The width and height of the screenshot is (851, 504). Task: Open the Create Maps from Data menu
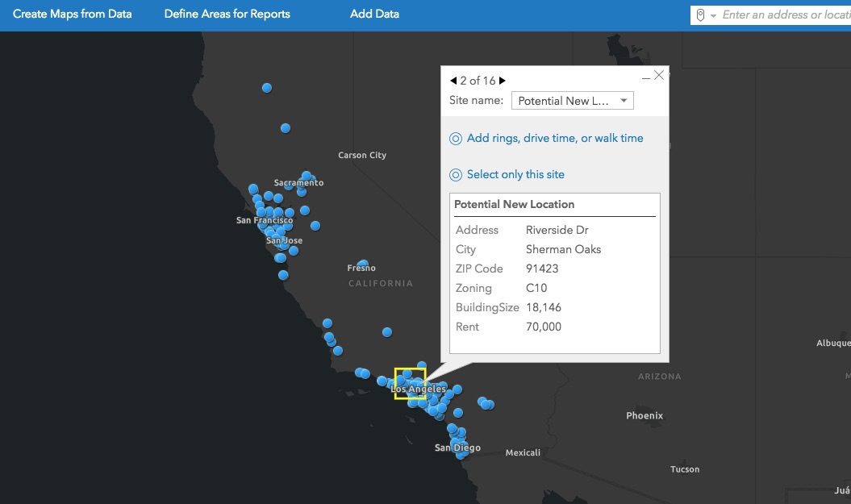click(x=73, y=15)
